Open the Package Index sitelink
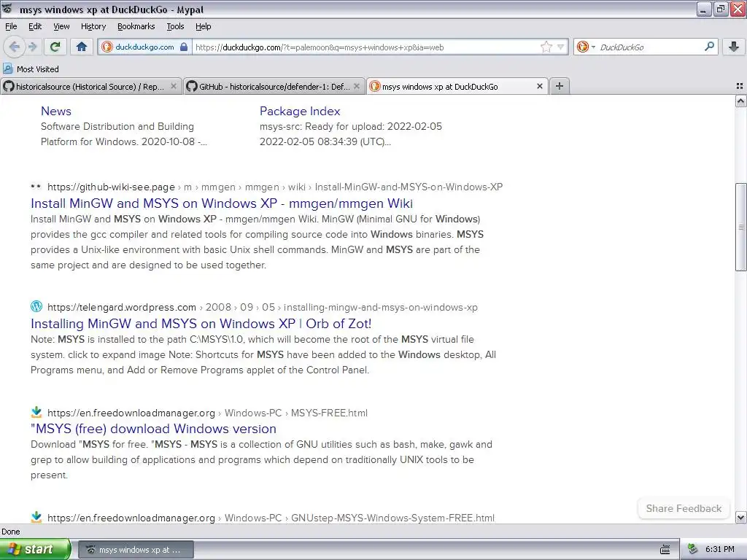 tap(300, 111)
